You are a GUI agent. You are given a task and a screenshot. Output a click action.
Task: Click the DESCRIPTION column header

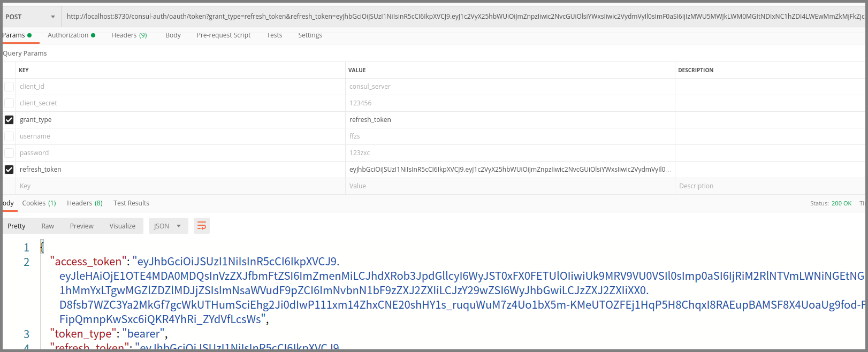(696, 71)
